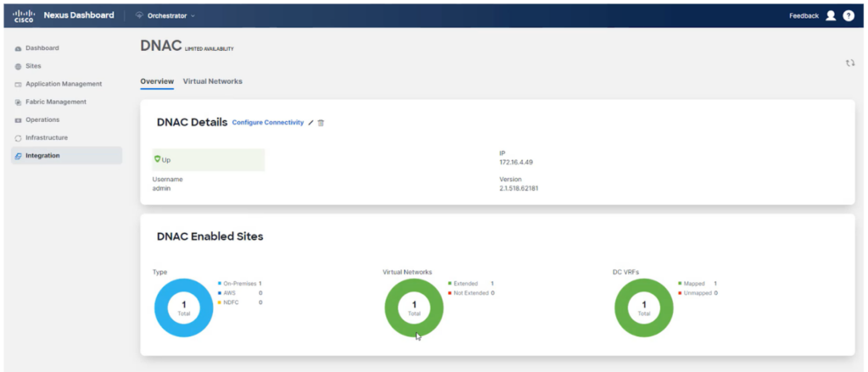Select the version 2.1.518.62181 text
The width and height of the screenshot is (868, 372).
(519, 188)
